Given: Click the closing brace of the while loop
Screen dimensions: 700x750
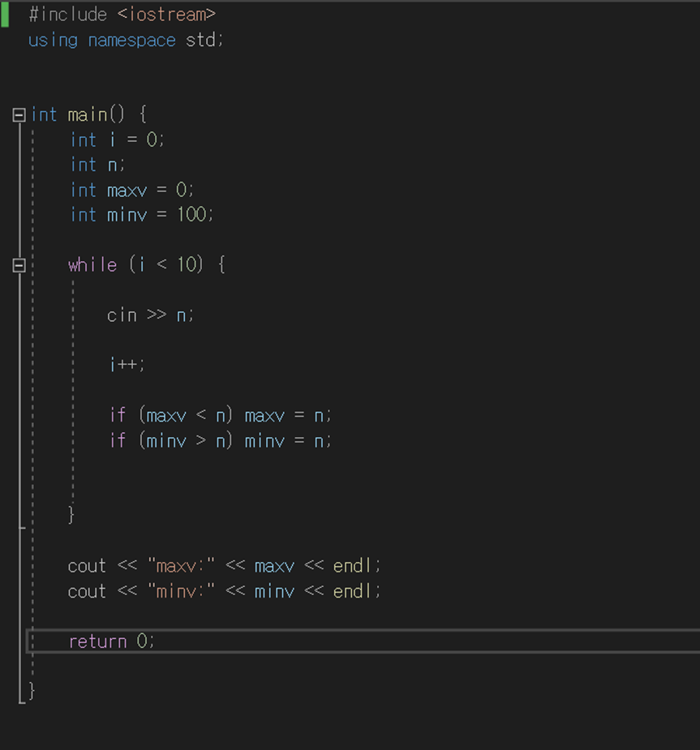Looking at the screenshot, I should (71, 515).
